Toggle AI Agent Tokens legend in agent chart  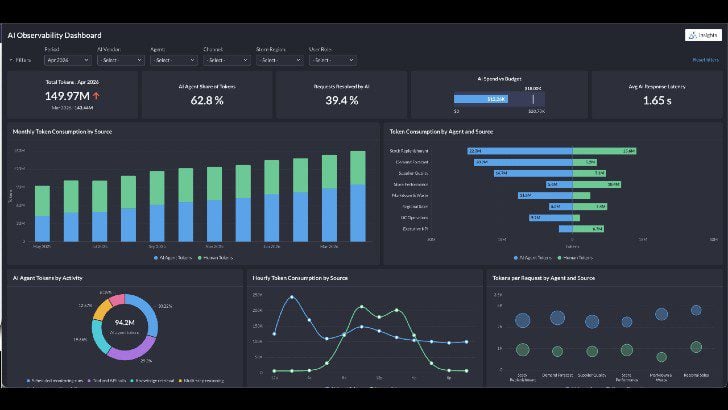[533, 258]
